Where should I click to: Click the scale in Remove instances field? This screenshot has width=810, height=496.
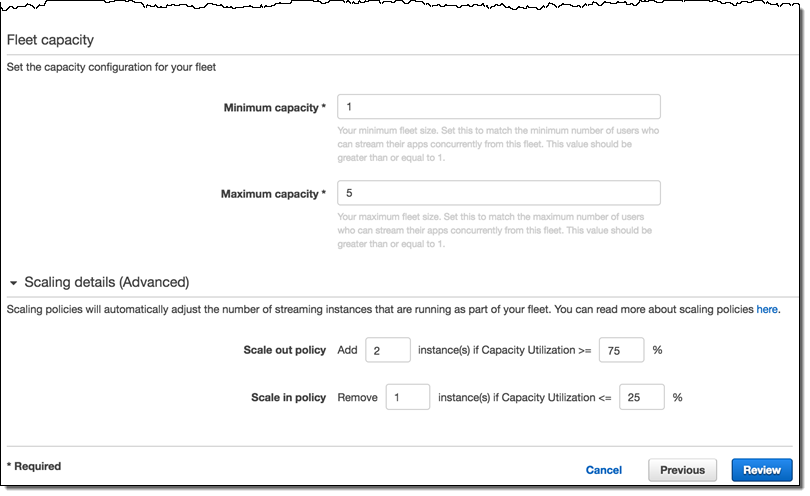[x=407, y=397]
